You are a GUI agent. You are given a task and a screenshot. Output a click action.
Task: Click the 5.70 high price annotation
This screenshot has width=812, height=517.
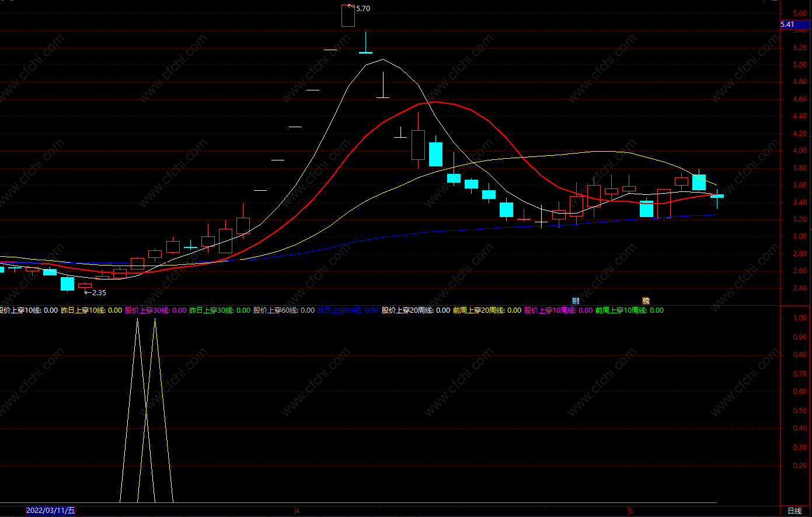(x=362, y=9)
